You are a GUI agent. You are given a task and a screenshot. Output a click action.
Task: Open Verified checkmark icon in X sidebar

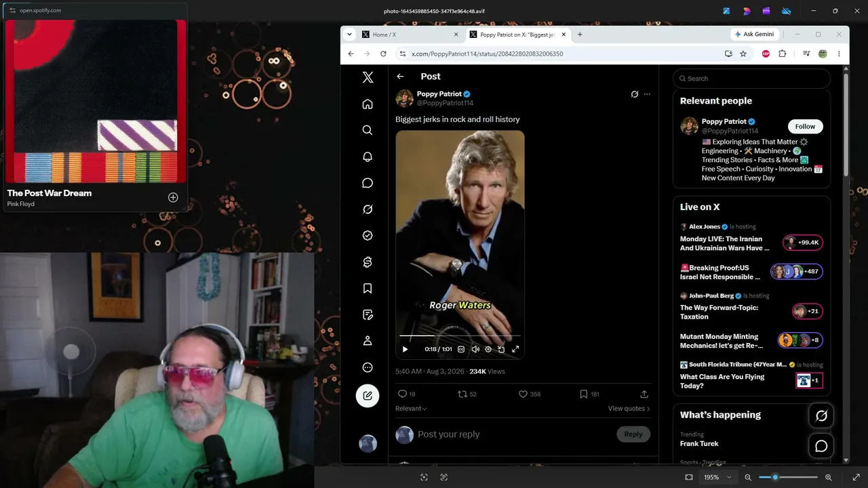[368, 236]
